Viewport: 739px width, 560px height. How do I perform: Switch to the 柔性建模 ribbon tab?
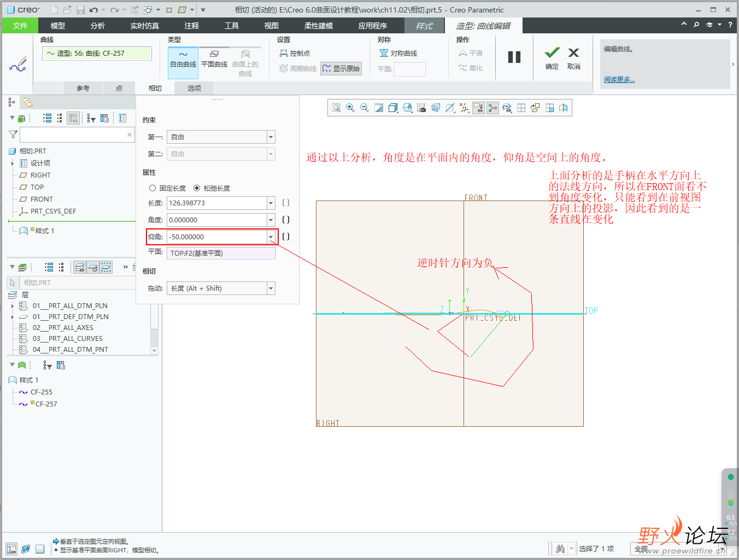point(319,26)
